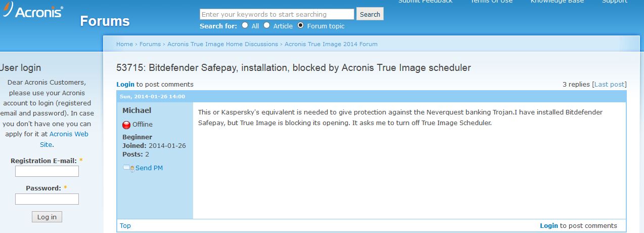
Task: Click the red Offline status icon
Action: 126,125
